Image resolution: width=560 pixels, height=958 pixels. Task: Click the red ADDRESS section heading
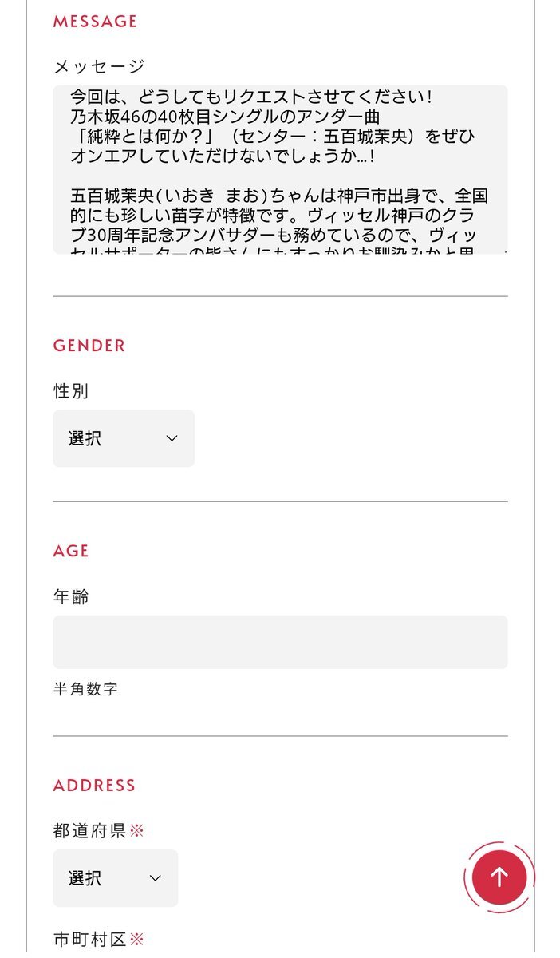click(x=94, y=786)
